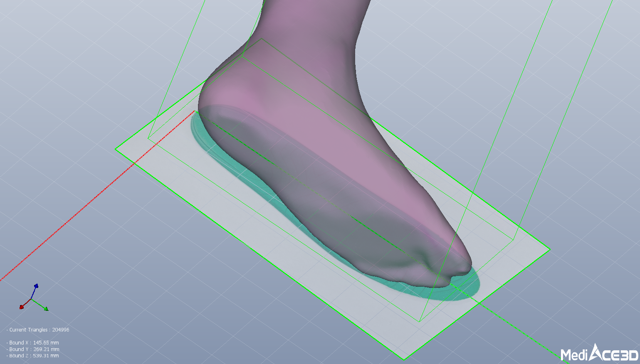Click the Bound Z dimension text

coord(34,356)
